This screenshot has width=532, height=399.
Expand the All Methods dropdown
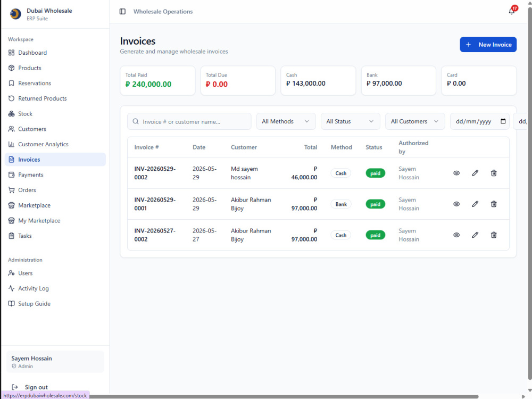[x=286, y=121]
